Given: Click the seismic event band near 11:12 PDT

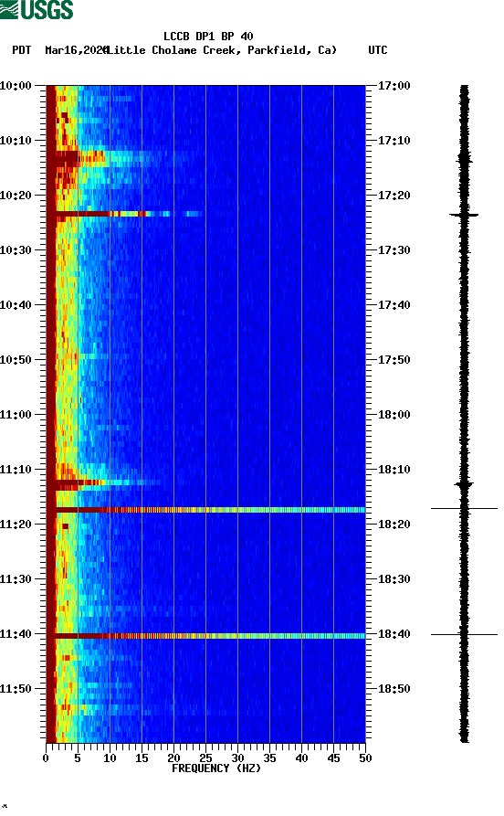Looking at the screenshot, I should [104, 482].
